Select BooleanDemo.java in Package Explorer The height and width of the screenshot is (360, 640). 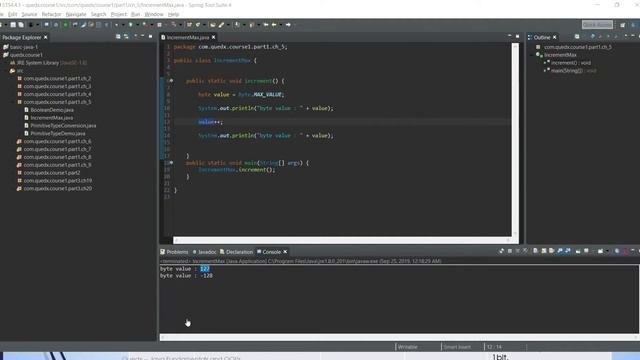52,110
